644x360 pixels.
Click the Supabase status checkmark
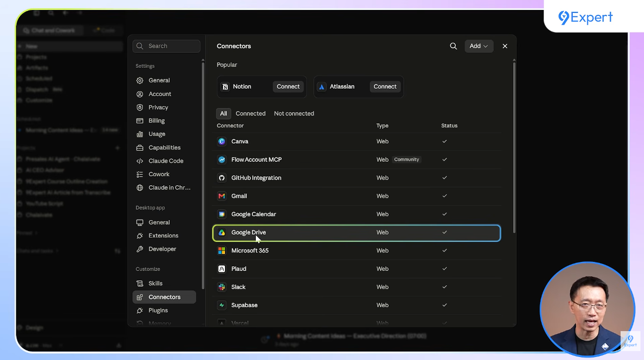444,305
